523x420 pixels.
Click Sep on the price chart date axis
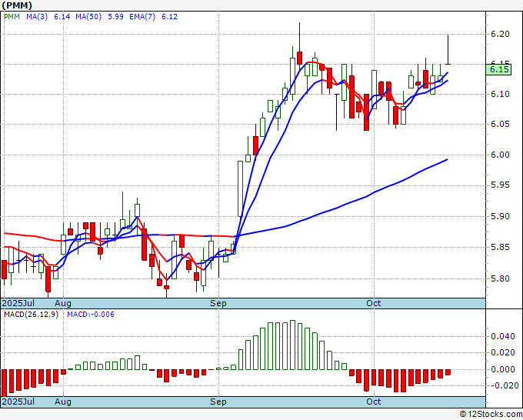tap(218, 303)
